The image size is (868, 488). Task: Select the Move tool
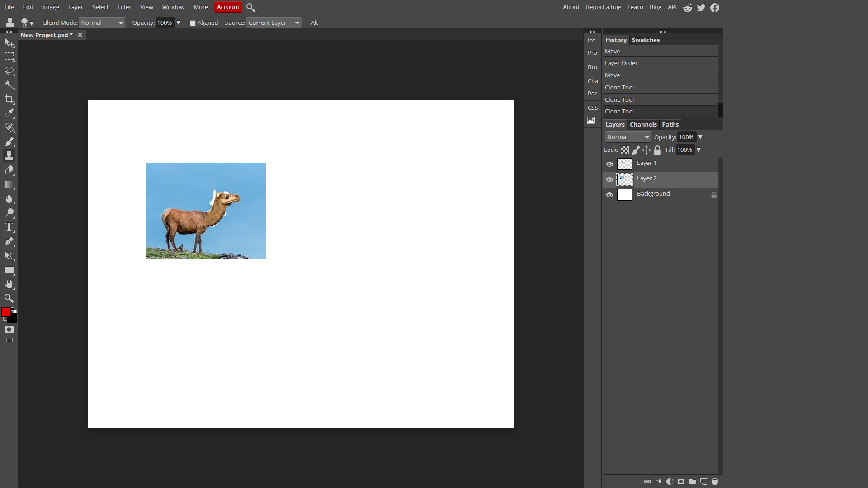click(x=9, y=42)
